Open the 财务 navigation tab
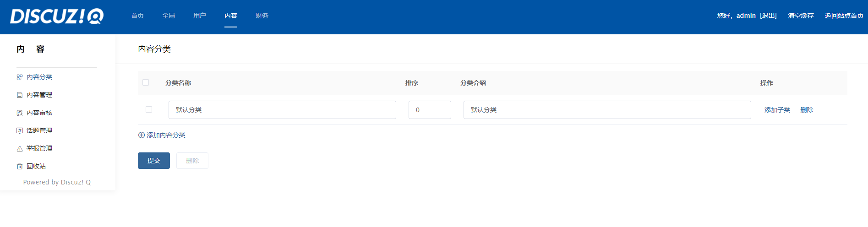The height and width of the screenshot is (227, 868). click(262, 16)
